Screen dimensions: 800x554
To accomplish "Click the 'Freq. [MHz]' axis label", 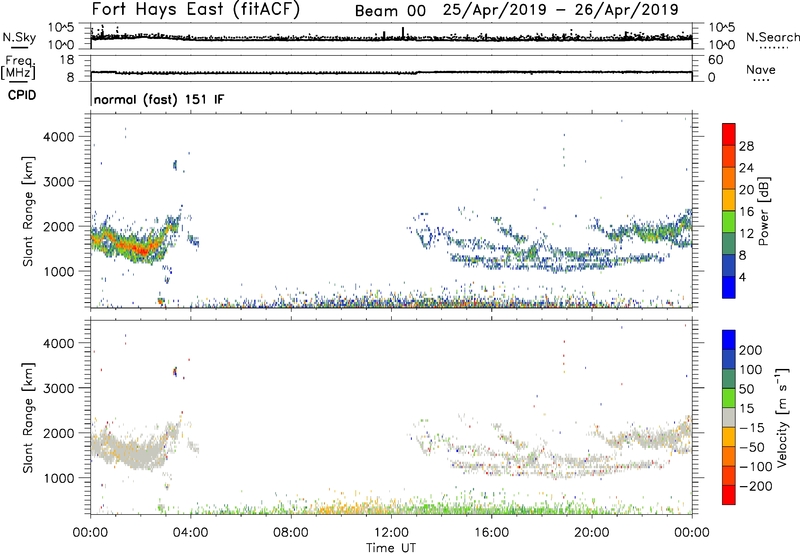I will click(x=18, y=68).
